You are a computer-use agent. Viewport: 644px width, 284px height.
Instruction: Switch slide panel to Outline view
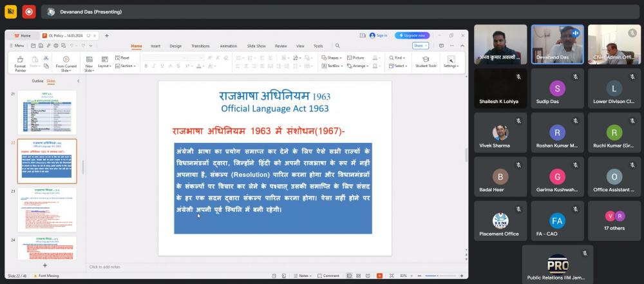point(37,81)
